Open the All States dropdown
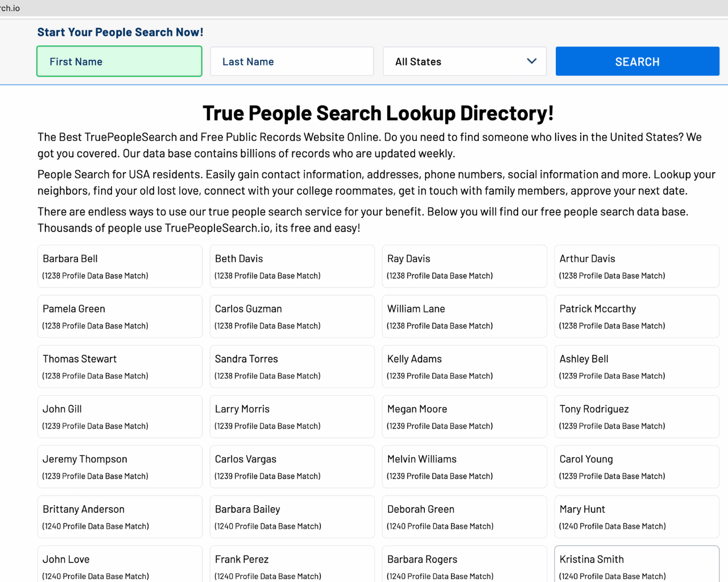The width and height of the screenshot is (728, 582). 465,61
